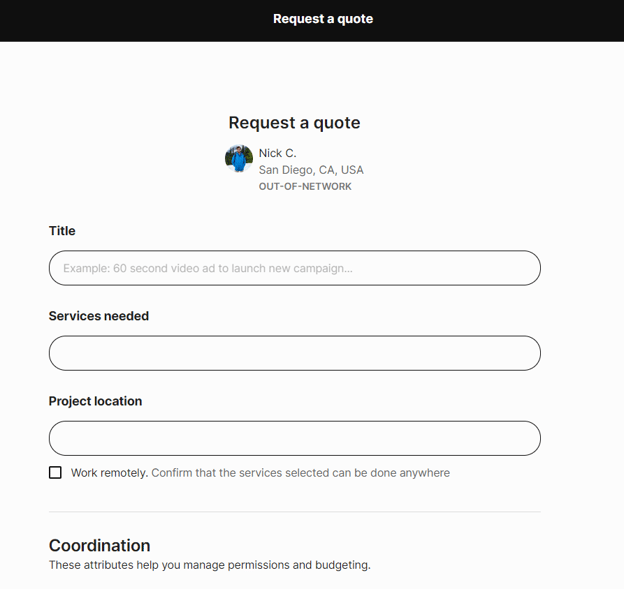Click the Coordination section heading
The image size is (624, 589).
click(100, 545)
